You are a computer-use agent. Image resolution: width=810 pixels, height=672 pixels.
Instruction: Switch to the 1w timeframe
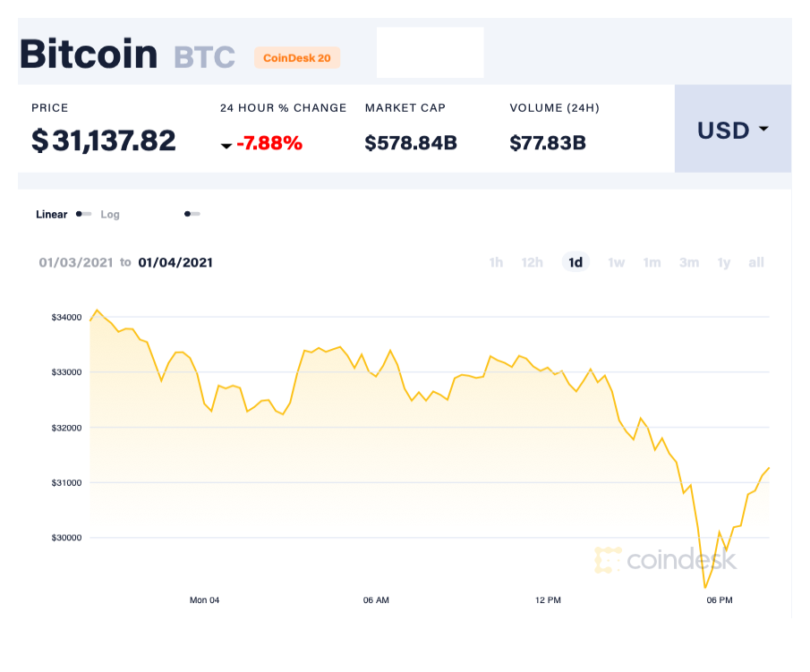[x=616, y=262]
